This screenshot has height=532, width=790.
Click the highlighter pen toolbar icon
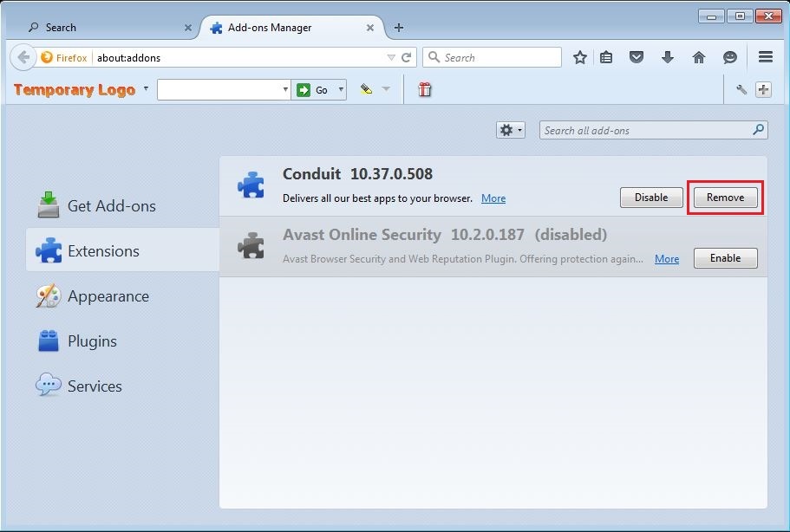coord(366,89)
